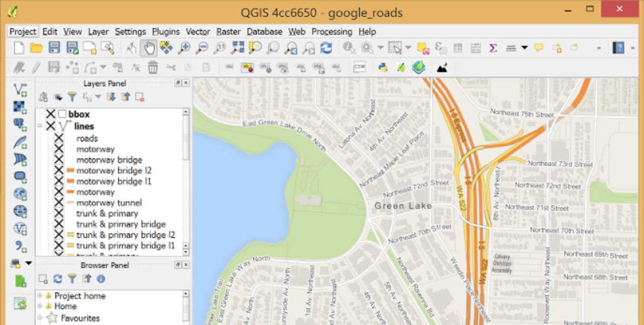Click the Refresh map icon

[x=326, y=48]
